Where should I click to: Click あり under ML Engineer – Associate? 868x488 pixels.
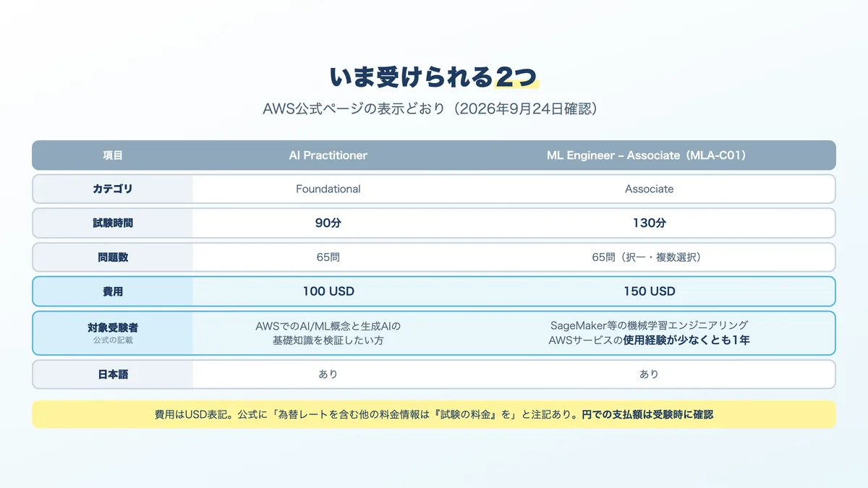coord(650,374)
